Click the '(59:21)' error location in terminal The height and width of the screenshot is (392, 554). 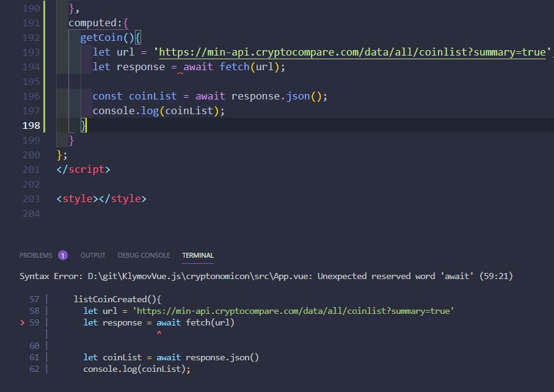[x=496, y=276]
